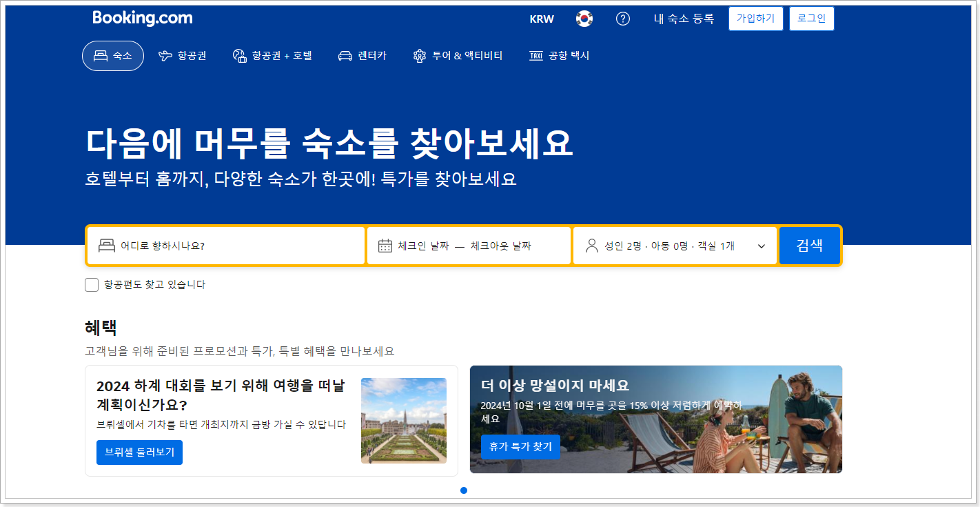Click the Korean flag language icon
Viewport: 980px width, 507px height.
pos(584,19)
